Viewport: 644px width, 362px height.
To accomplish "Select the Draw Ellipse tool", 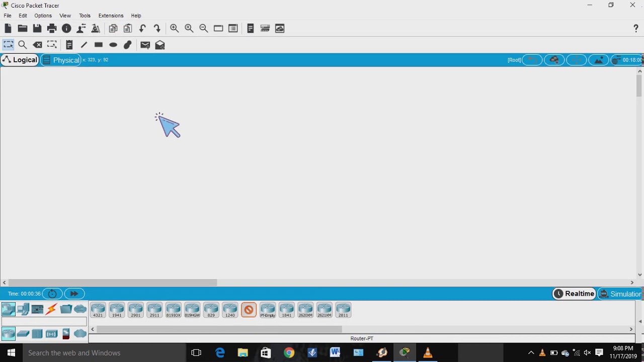I will 113,45.
